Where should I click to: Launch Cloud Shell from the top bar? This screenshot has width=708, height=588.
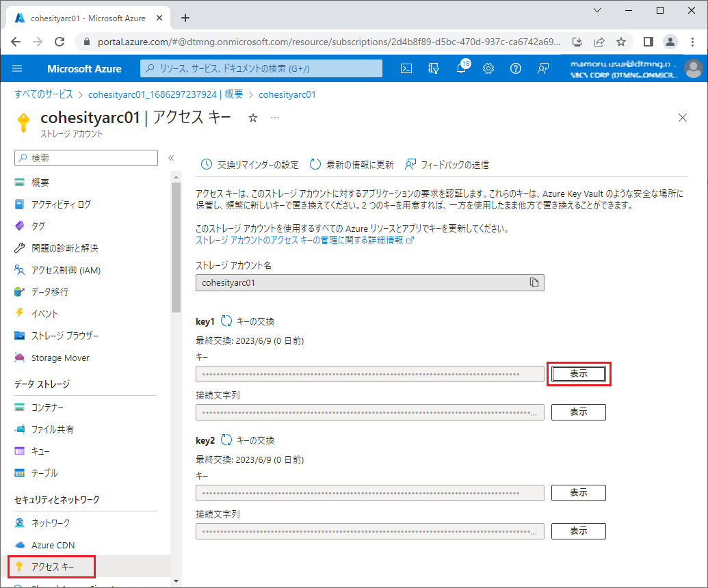tap(406, 68)
